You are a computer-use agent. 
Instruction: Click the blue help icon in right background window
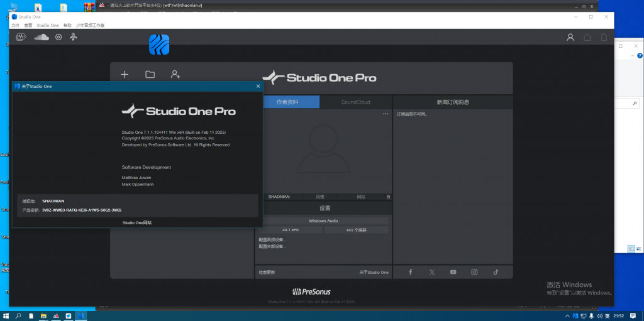[640, 55]
